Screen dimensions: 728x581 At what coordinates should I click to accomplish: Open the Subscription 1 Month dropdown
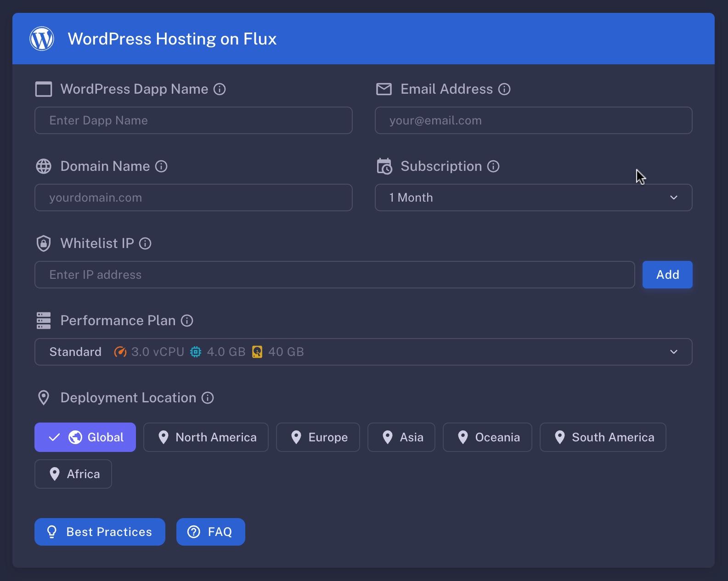533,197
